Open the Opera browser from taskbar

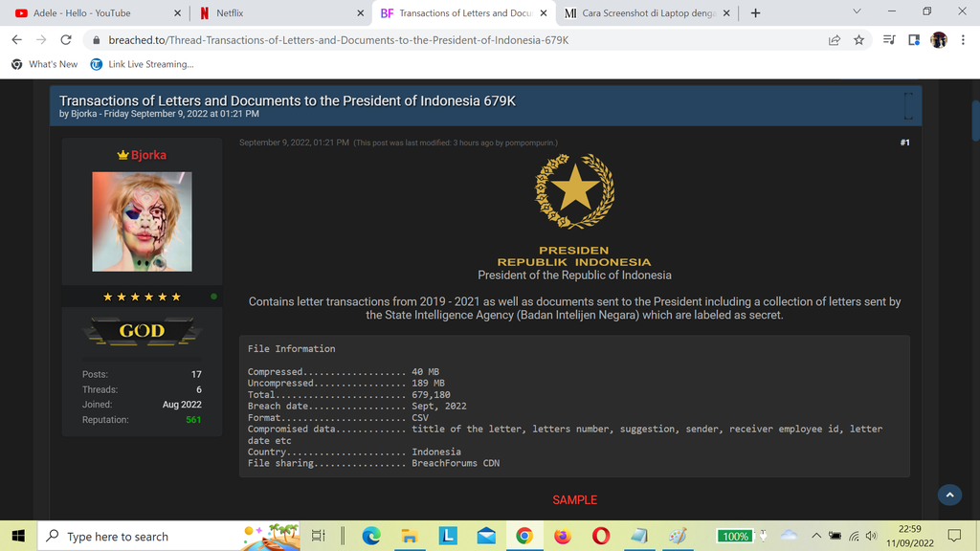click(601, 536)
